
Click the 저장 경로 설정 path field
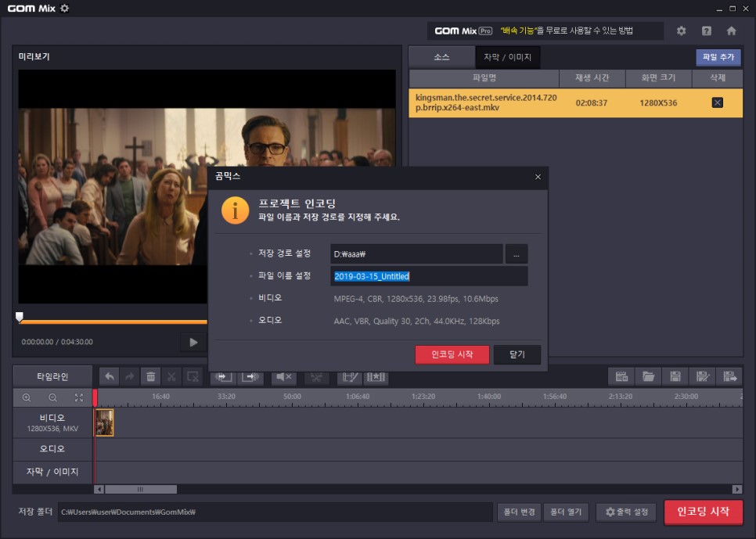[416, 254]
